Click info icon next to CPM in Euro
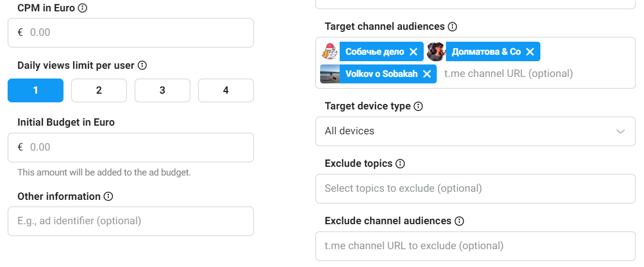Screen dimensions: 644x267 click(82, 8)
